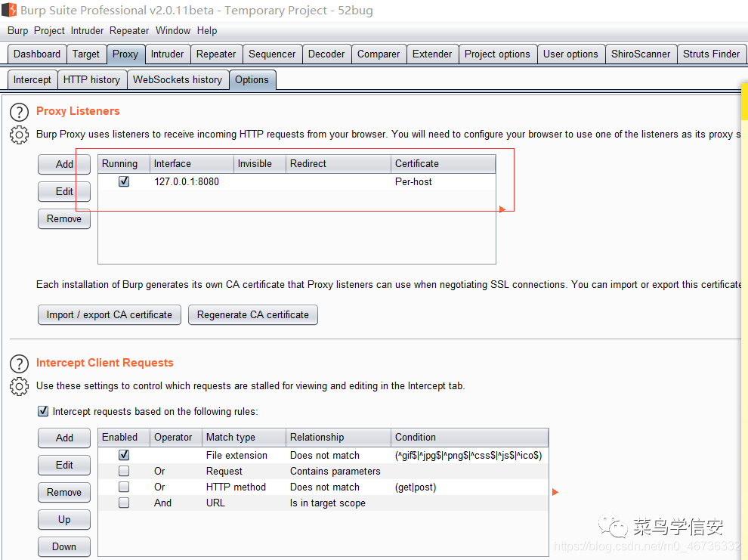Enable the URL in target scope rule

coord(124,503)
